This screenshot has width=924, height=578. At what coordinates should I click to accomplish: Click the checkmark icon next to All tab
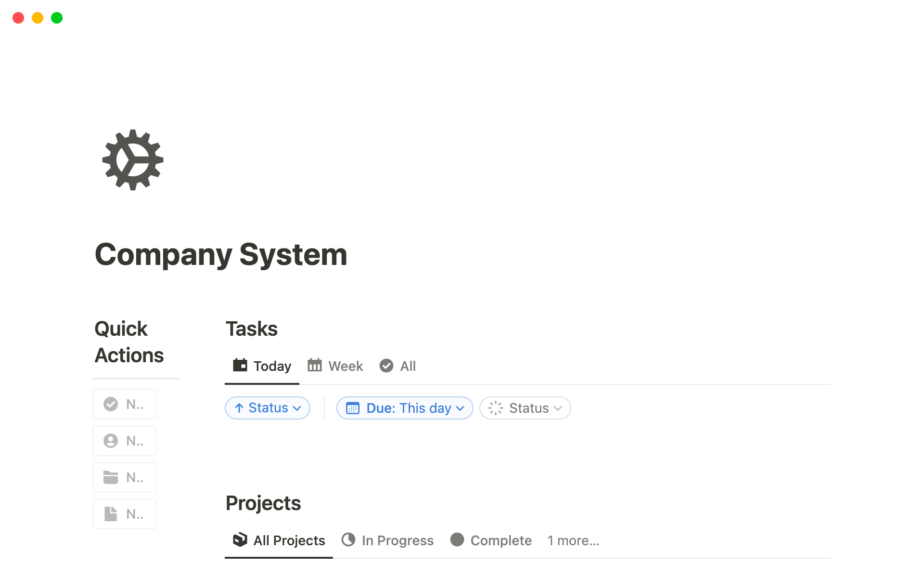click(x=386, y=365)
